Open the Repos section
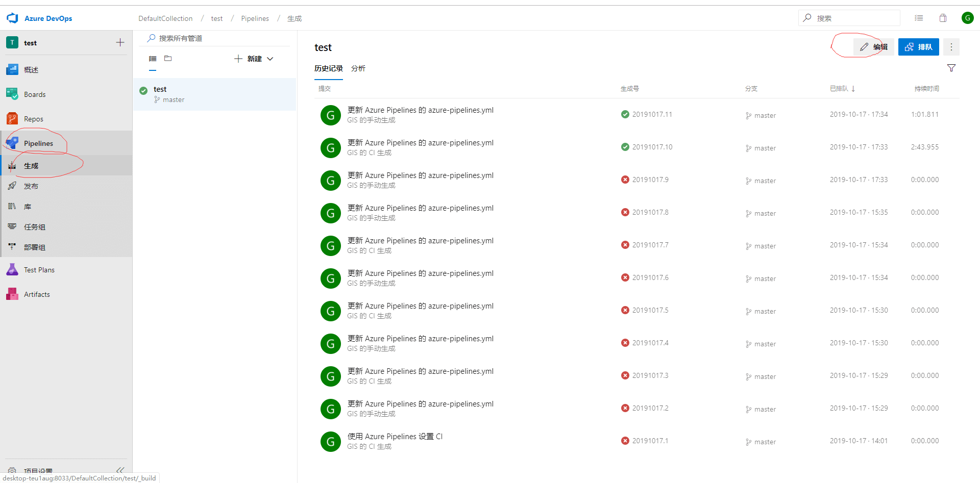980x483 pixels. point(34,119)
